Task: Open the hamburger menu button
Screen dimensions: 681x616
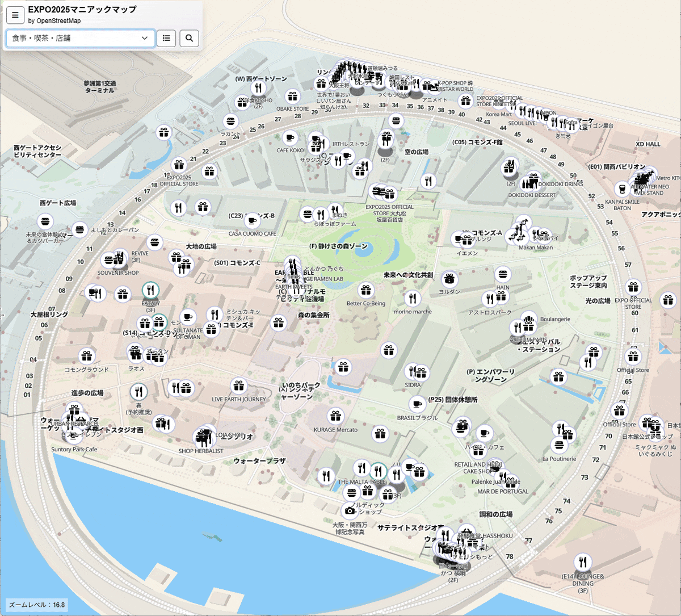Action: 15,15
